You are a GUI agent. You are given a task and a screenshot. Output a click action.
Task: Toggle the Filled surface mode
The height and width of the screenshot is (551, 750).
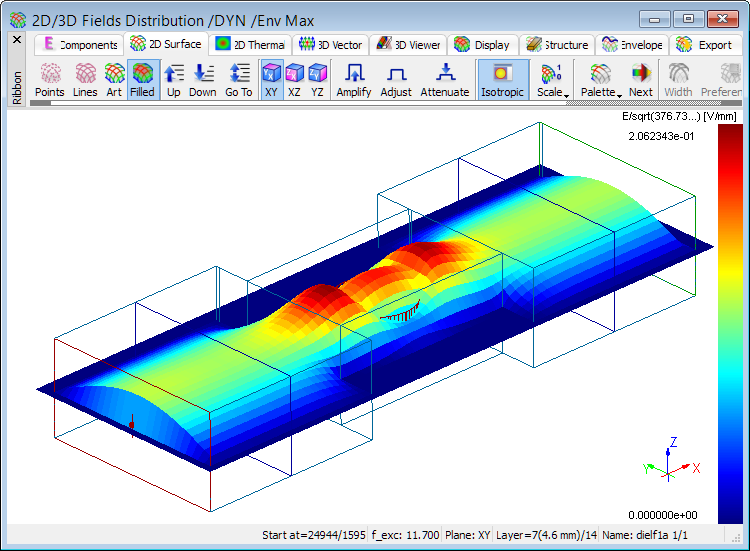pos(143,80)
